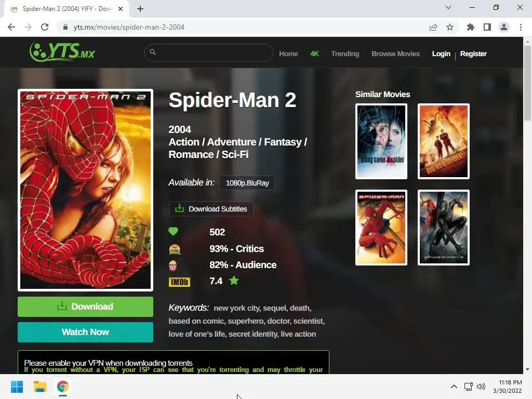Viewport: 532px width, 399px height.
Task: Click the address bar URL
Action: 129,27
